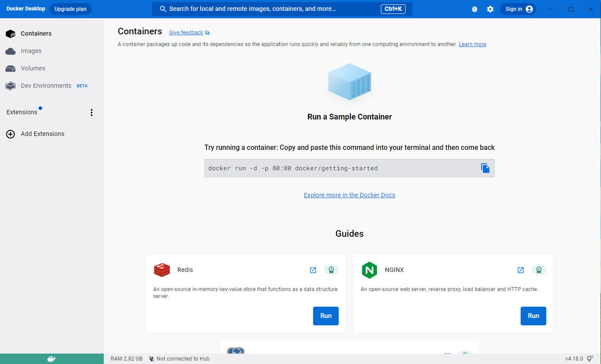Open the troubleshoot bug icon
This screenshot has height=364, width=601.
(475, 9)
